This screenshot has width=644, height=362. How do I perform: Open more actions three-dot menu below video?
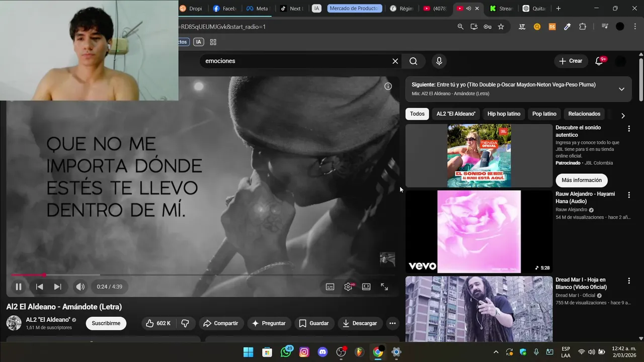click(392, 323)
